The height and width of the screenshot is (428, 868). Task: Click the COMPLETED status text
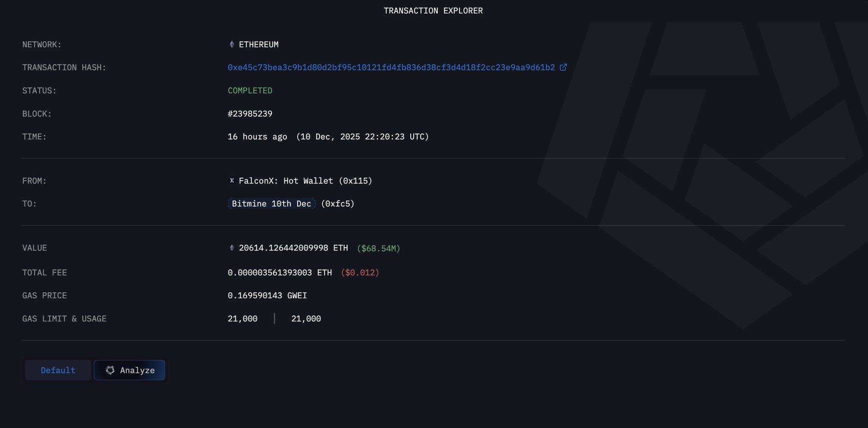coord(250,91)
